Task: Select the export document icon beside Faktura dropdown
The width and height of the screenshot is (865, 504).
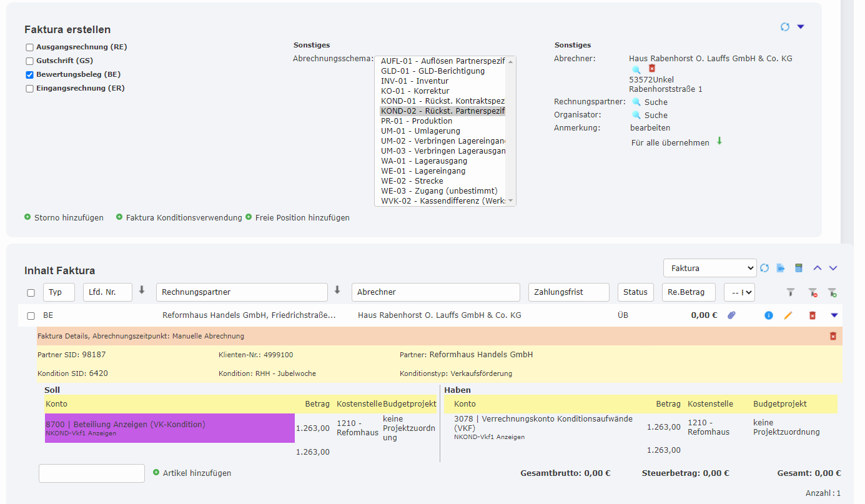Action: [781, 267]
